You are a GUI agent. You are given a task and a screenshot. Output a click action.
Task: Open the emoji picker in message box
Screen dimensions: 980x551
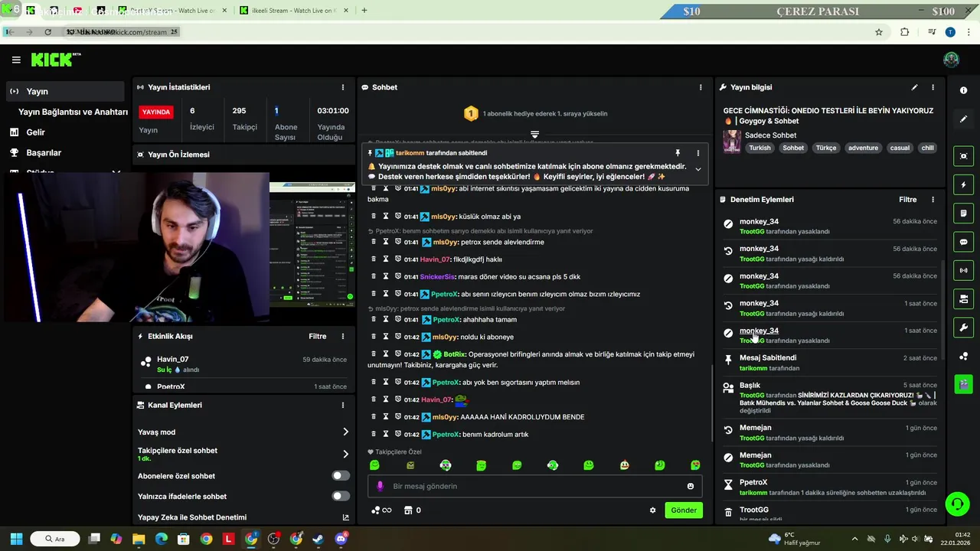click(x=691, y=486)
